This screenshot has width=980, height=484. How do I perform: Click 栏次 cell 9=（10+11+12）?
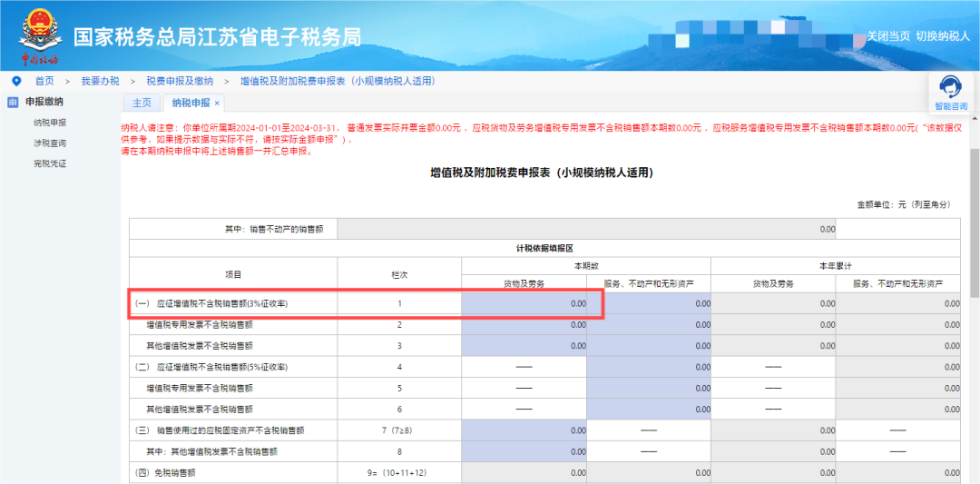click(x=399, y=472)
